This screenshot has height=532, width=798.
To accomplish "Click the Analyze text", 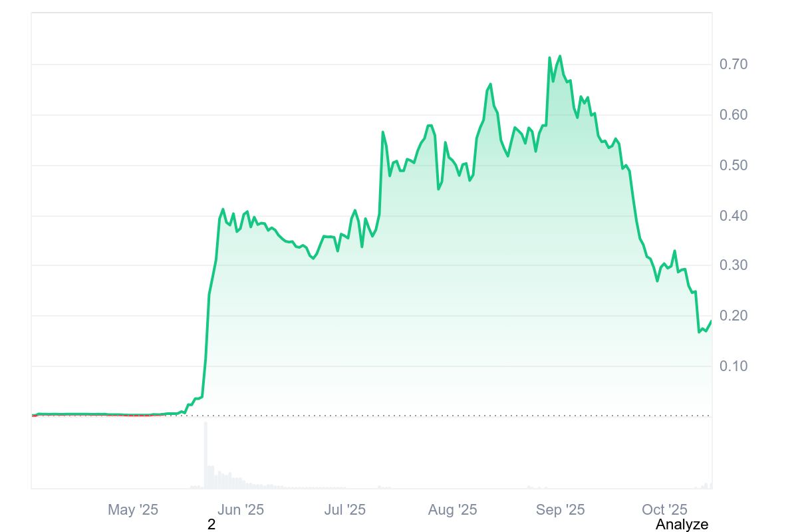I will coord(682,525).
